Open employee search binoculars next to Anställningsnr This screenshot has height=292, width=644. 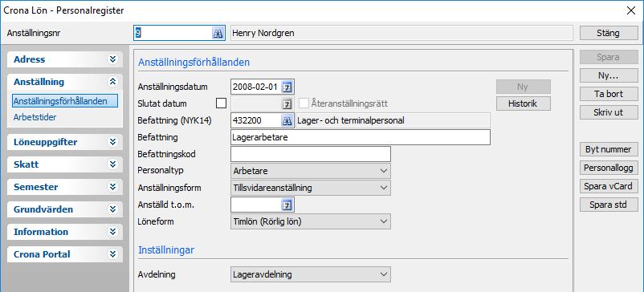click(x=218, y=33)
